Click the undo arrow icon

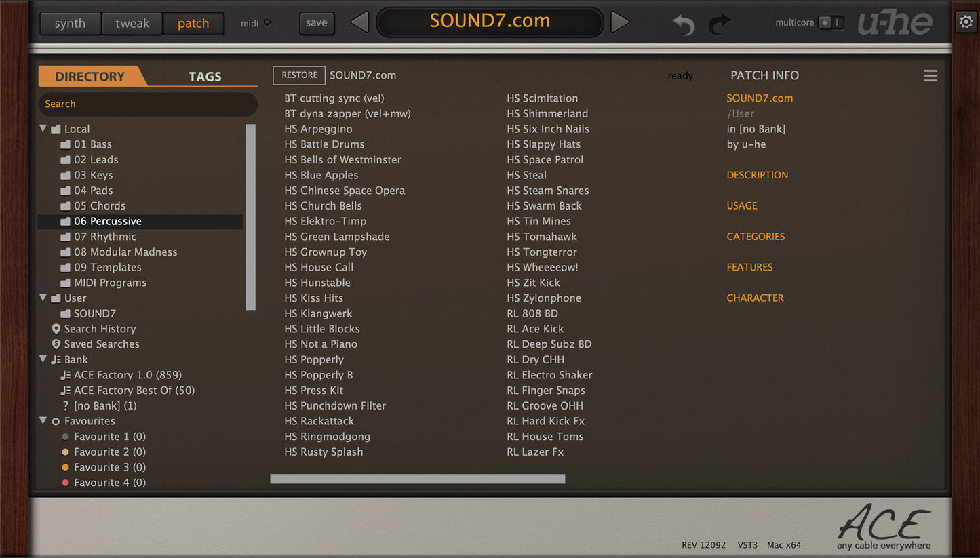[684, 25]
